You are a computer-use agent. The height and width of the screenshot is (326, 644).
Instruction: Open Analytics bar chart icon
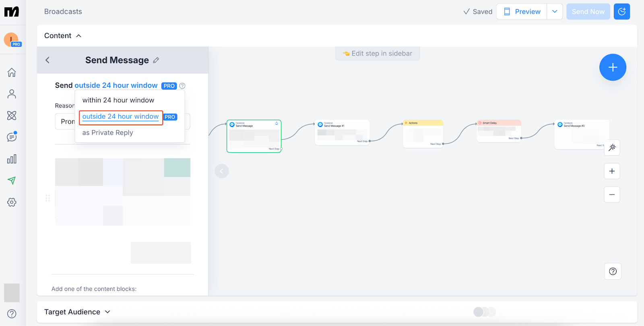[12, 159]
